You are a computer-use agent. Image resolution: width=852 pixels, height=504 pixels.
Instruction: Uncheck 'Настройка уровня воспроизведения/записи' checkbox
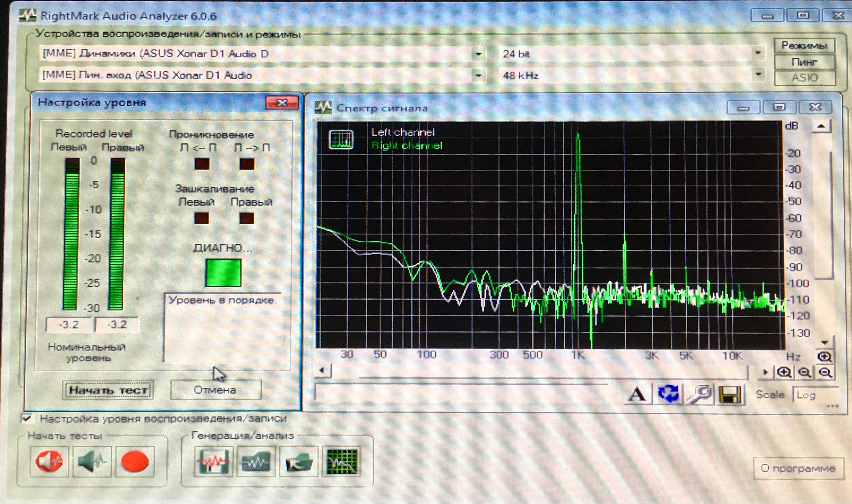coord(27,418)
